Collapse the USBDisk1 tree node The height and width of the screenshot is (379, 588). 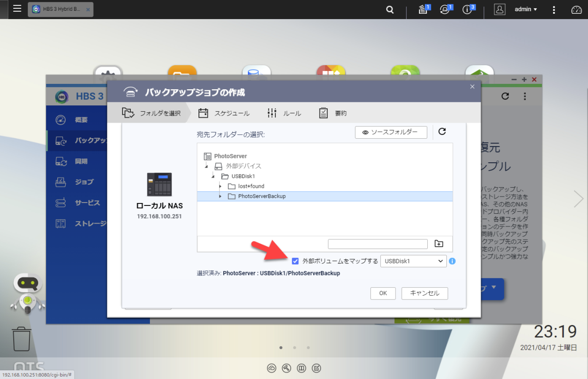click(213, 176)
